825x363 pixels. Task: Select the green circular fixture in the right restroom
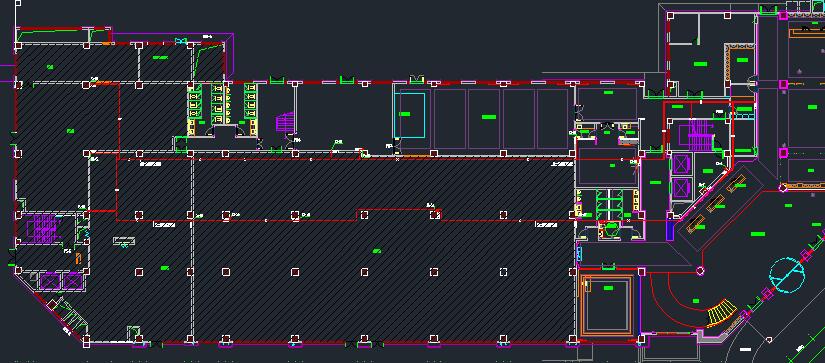610,230
